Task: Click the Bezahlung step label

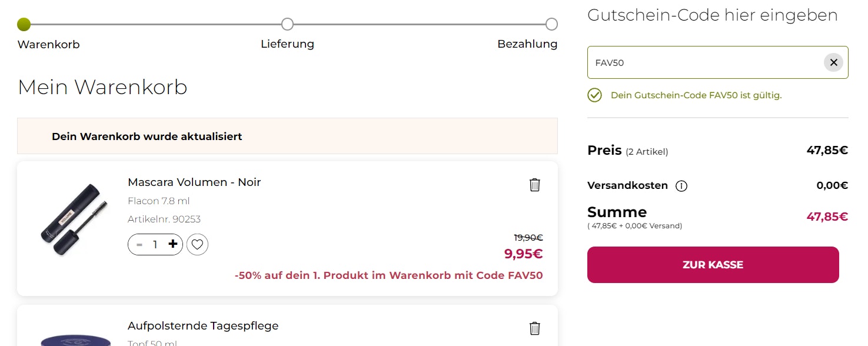Action: coord(527,44)
